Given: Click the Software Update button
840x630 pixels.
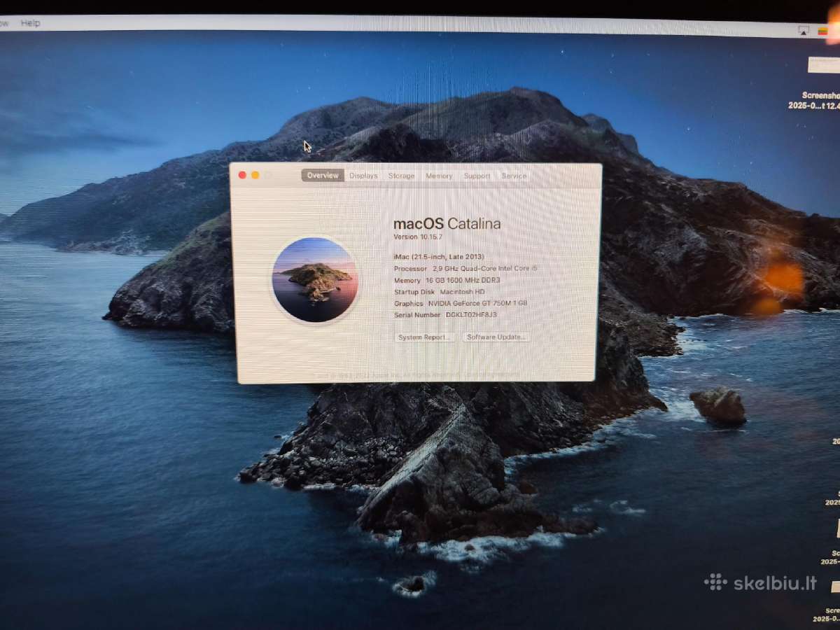Looking at the screenshot, I should [x=496, y=337].
